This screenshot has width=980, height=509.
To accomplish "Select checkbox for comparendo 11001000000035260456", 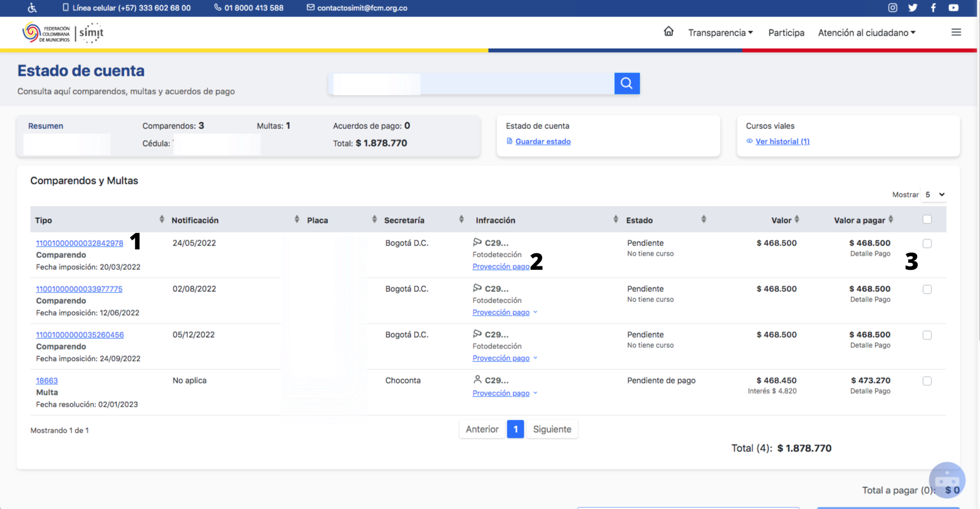I will (x=927, y=335).
